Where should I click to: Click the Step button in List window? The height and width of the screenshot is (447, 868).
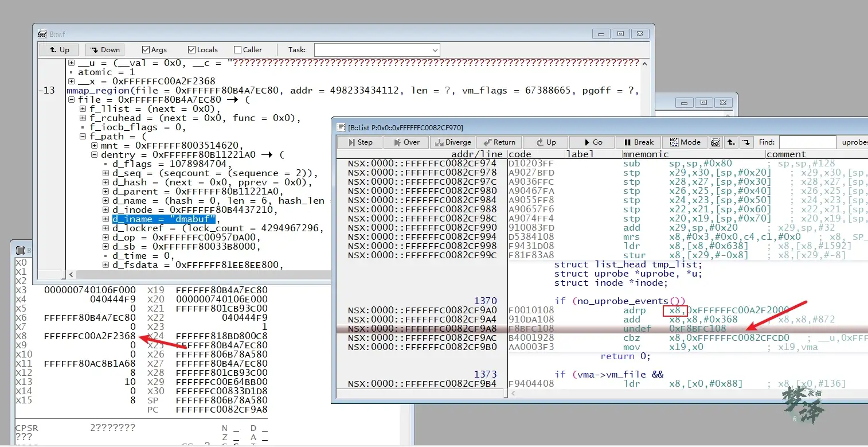coord(359,142)
